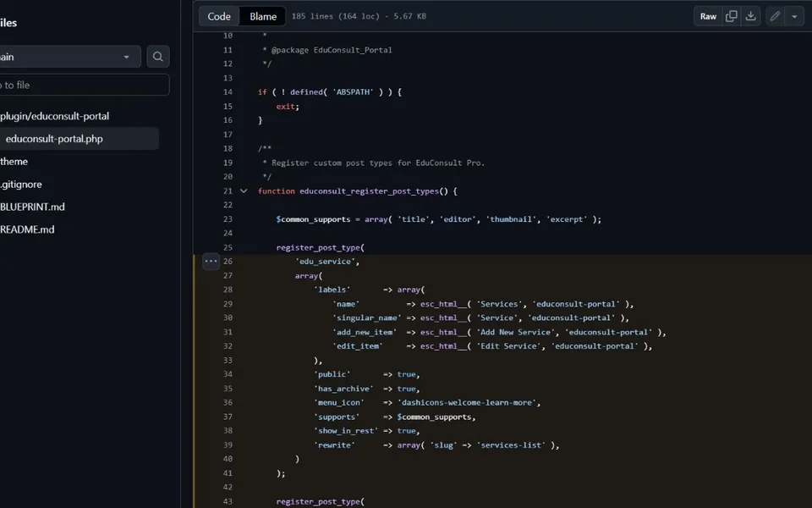The height and width of the screenshot is (508, 812).
Task: Open README.md in file tree
Action: (27, 229)
